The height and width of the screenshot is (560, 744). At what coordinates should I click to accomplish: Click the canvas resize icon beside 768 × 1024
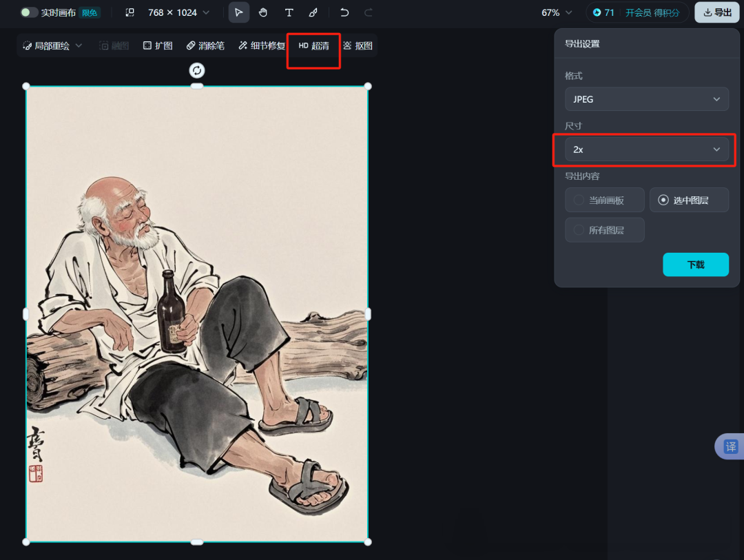130,12
